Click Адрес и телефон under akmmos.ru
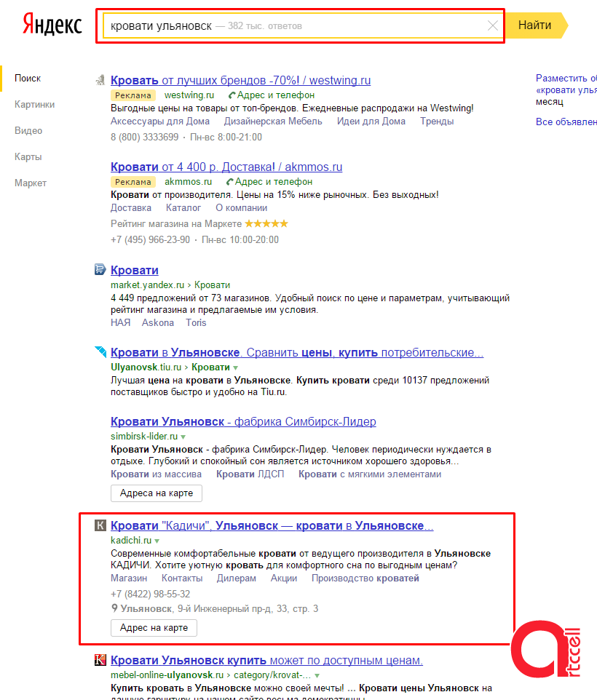Screen dimensions: 597x700 [273, 182]
